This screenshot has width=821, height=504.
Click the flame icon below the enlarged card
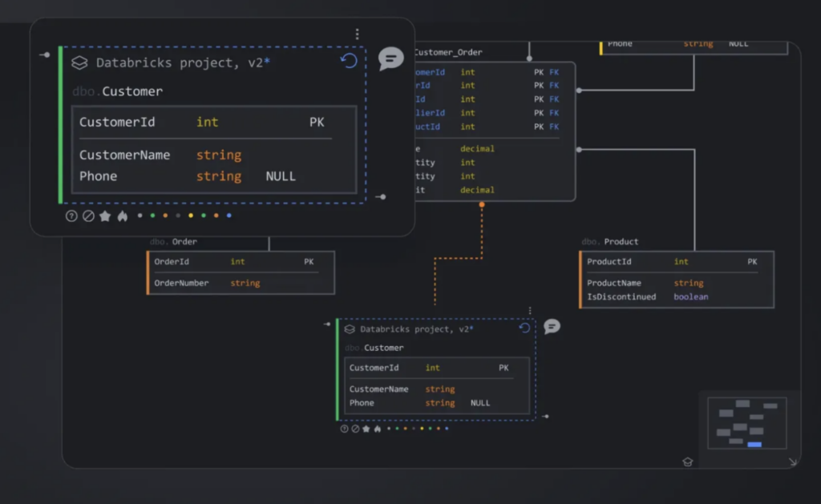tap(123, 216)
